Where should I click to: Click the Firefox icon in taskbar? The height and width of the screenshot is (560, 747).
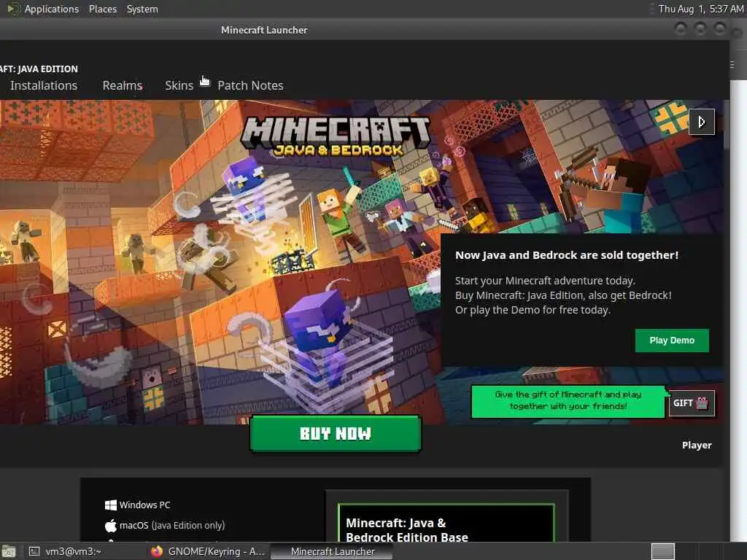[x=157, y=551]
